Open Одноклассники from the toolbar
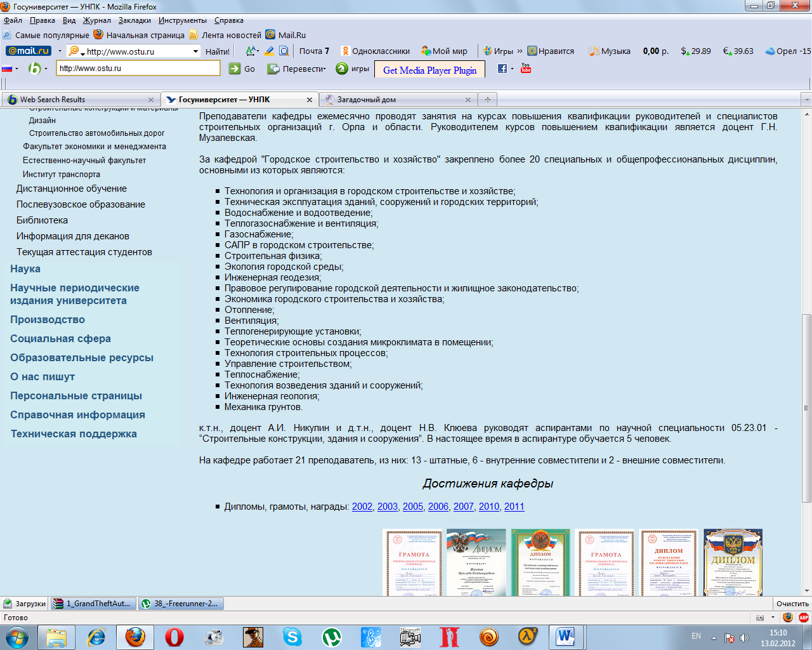812x650 pixels. click(x=375, y=51)
